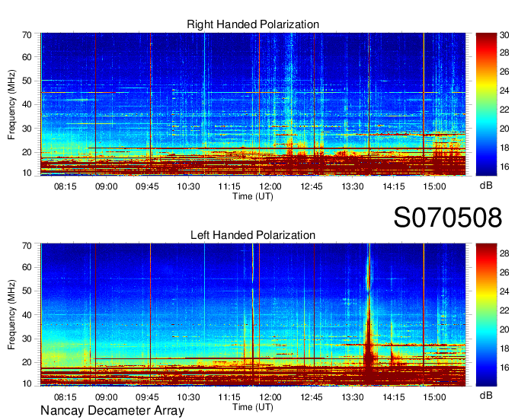Select the S070508 observation label
Screen dimensions: 518x420
[448, 218]
